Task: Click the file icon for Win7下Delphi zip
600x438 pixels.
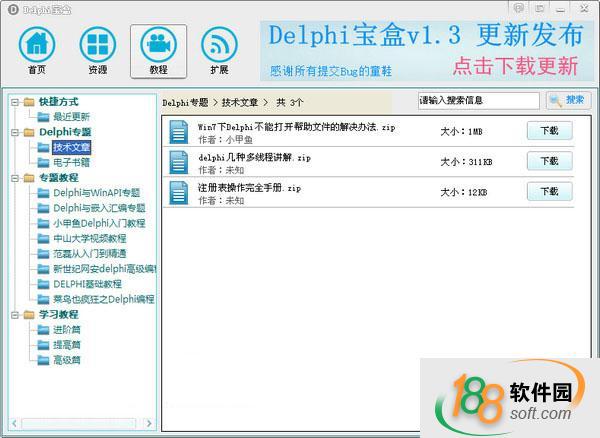Action: click(179, 132)
